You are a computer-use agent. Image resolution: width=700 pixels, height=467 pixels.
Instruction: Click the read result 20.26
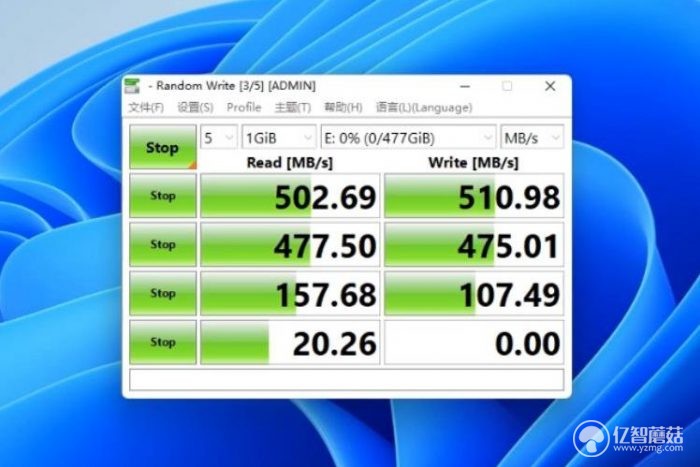[290, 342]
